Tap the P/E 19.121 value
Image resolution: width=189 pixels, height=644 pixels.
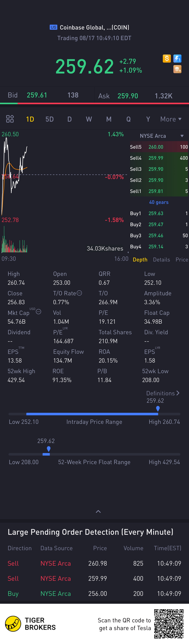pyautogui.click(x=107, y=321)
